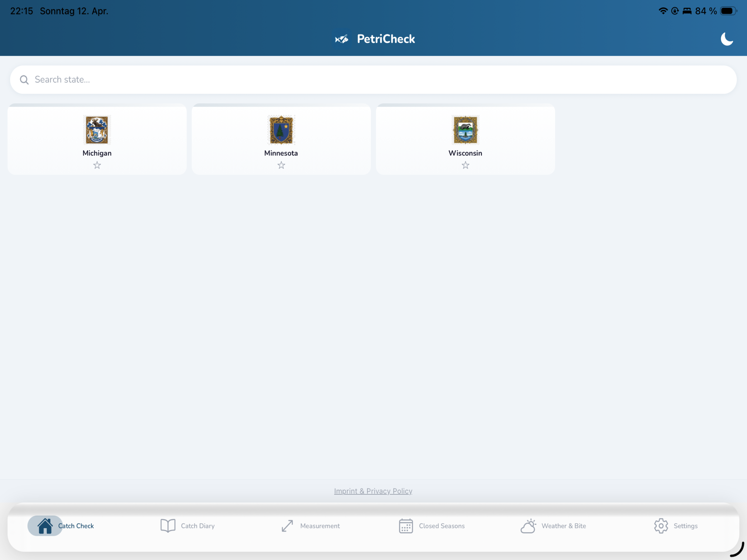This screenshot has height=560, width=747.
Task: Click the search magnifier icon
Action: pos(24,80)
